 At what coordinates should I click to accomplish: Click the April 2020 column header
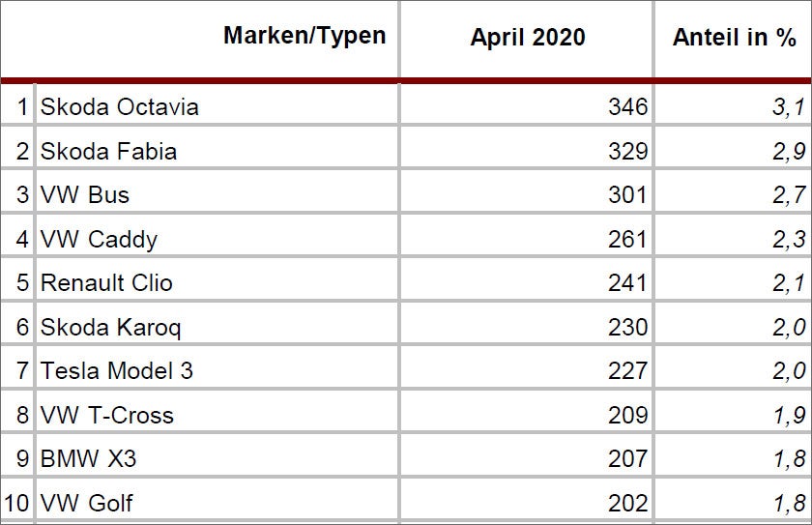click(x=528, y=38)
